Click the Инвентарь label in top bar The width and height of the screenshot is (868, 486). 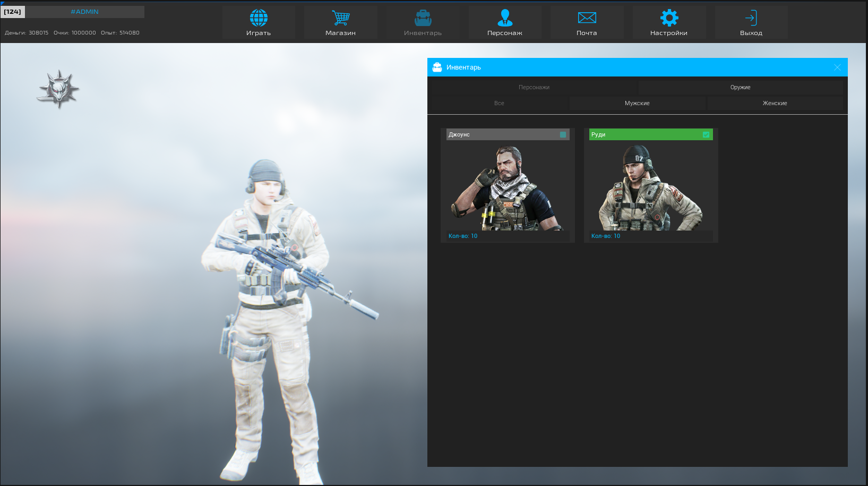pyautogui.click(x=423, y=33)
